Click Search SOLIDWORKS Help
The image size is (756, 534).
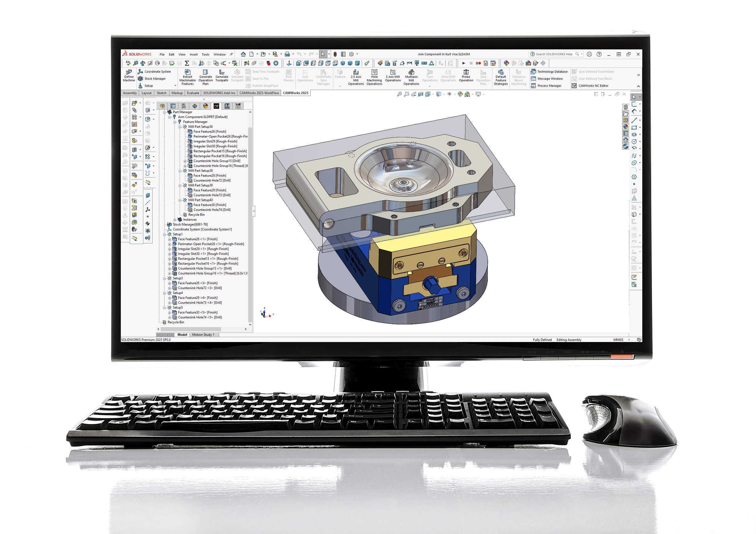554,54
